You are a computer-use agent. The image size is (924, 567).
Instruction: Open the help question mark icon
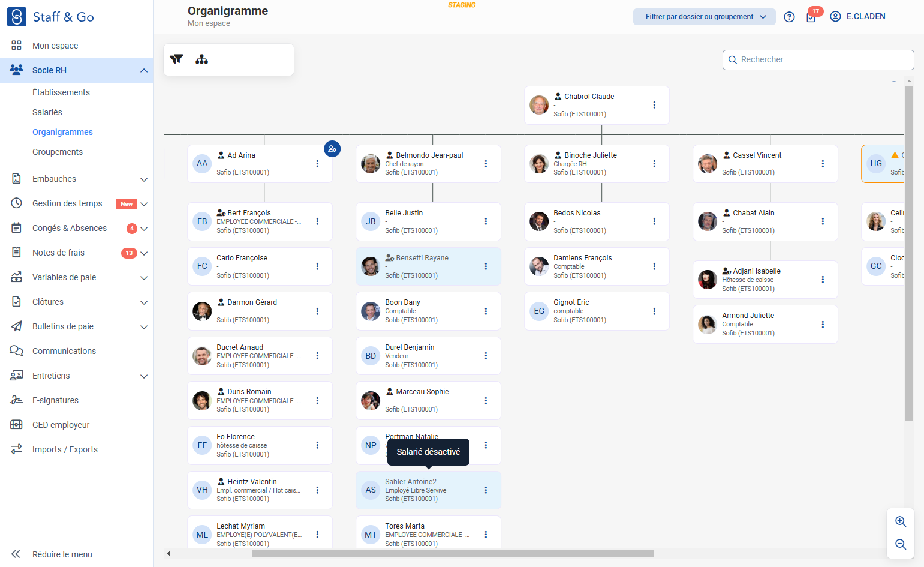click(789, 17)
